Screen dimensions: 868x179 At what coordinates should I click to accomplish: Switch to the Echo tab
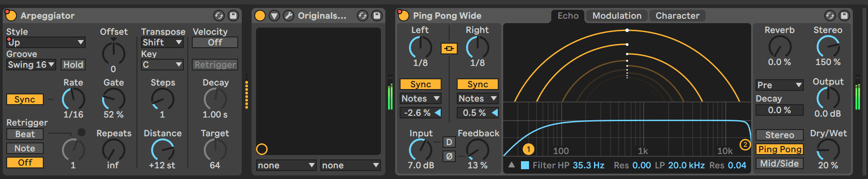click(x=568, y=16)
